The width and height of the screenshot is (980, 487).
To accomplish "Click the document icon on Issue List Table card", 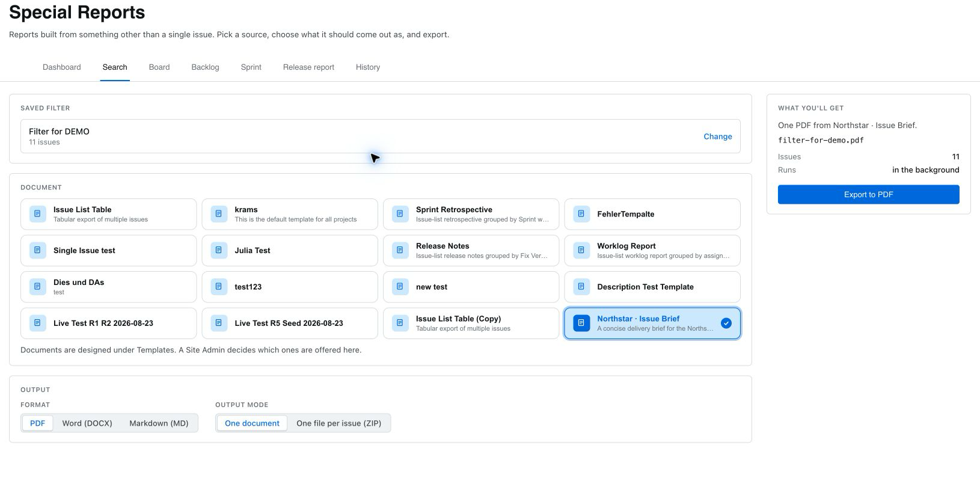I will pyautogui.click(x=37, y=214).
